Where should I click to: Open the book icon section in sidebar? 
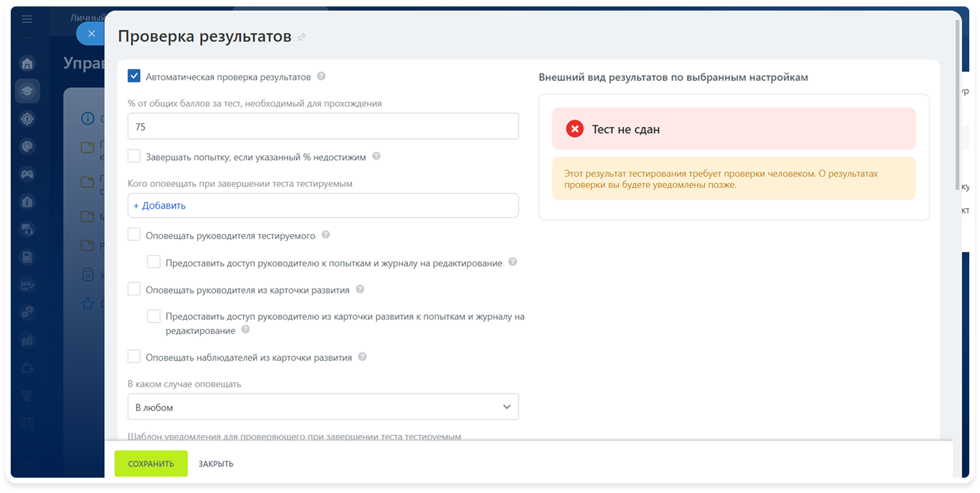pos(27,257)
